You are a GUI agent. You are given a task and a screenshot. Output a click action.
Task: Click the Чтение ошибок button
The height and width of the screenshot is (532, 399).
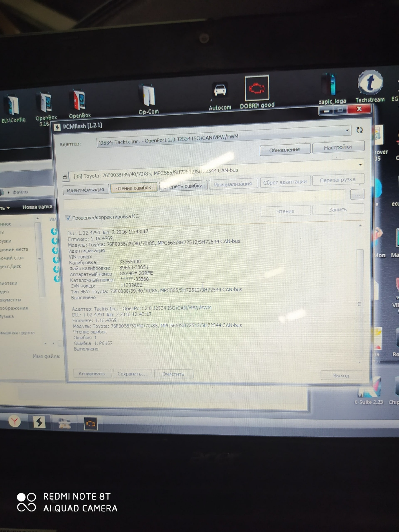133,188
